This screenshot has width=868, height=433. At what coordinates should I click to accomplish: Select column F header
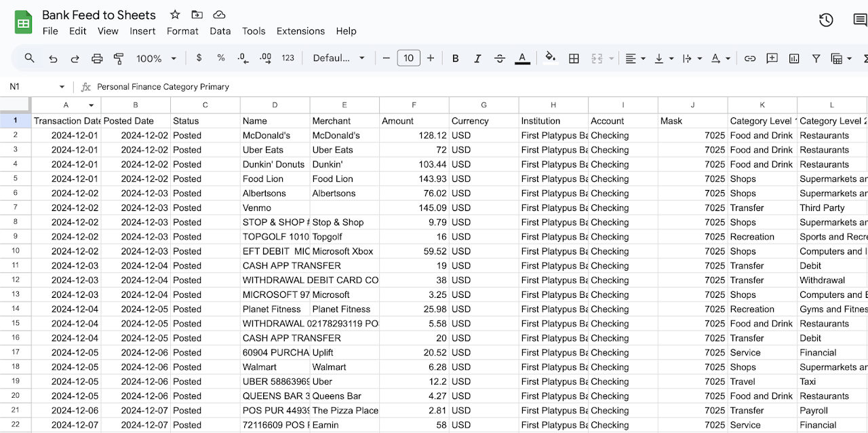[x=414, y=105]
